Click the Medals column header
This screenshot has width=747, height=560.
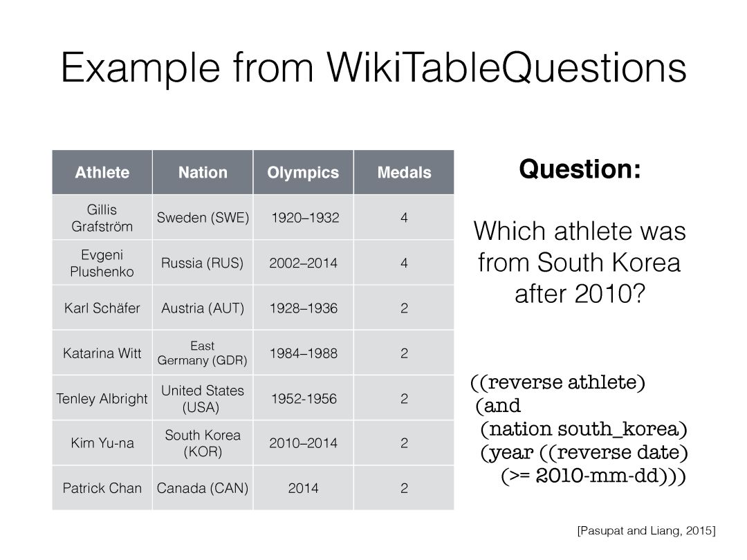tap(404, 172)
